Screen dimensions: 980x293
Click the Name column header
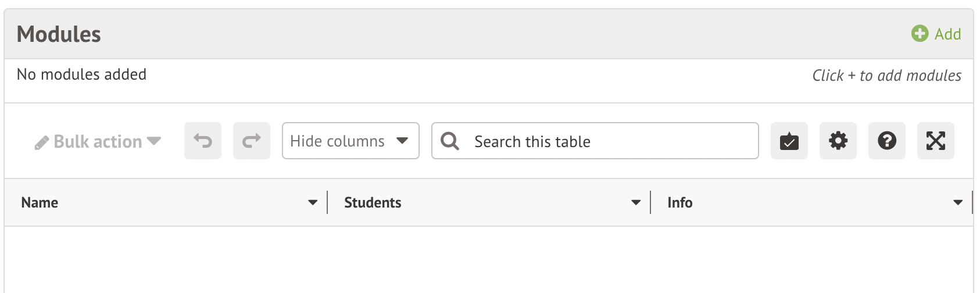40,202
